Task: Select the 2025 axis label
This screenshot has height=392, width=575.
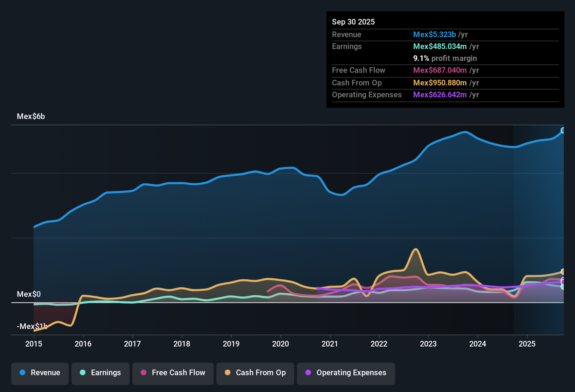Action: (x=527, y=344)
